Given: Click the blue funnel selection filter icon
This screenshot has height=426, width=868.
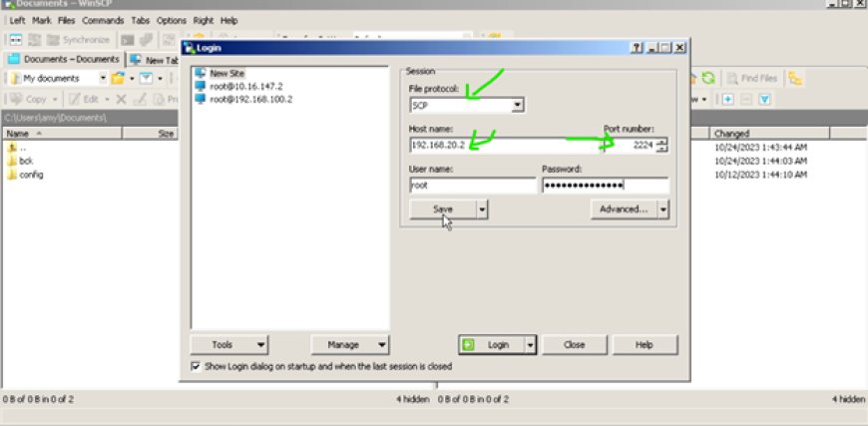Looking at the screenshot, I should coord(764,99).
